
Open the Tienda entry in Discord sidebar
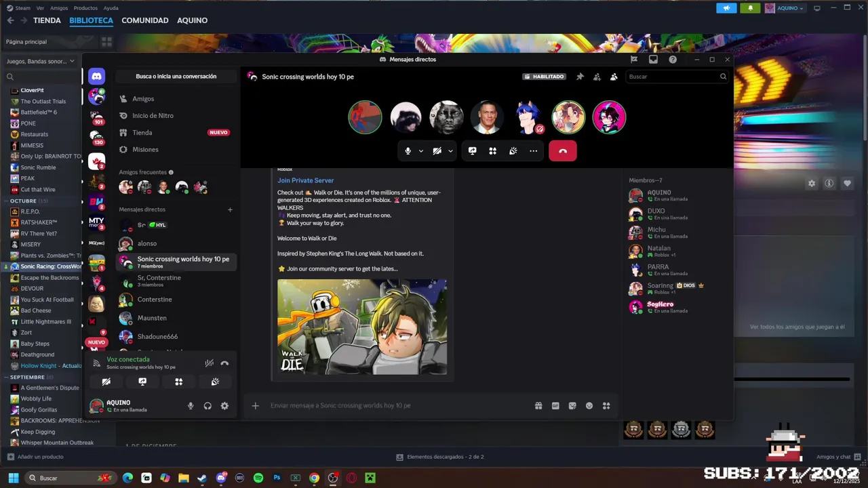pos(175,133)
